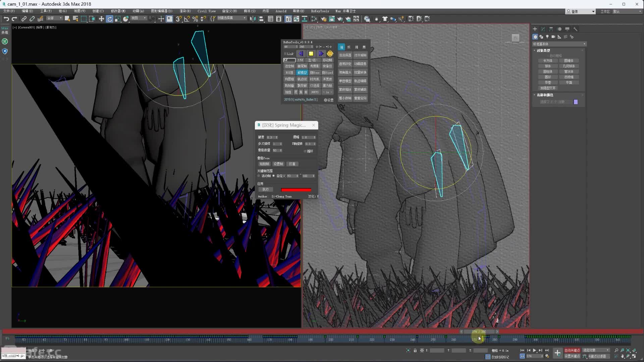Click the Mirror tool icon
644x362 pixels.
pyautogui.click(x=253, y=19)
